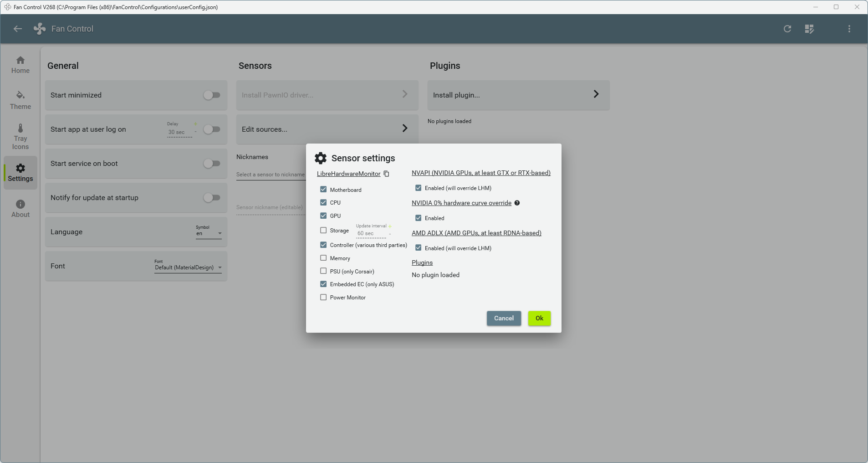This screenshot has height=463, width=868.
Task: Open the About section
Action: tap(20, 209)
